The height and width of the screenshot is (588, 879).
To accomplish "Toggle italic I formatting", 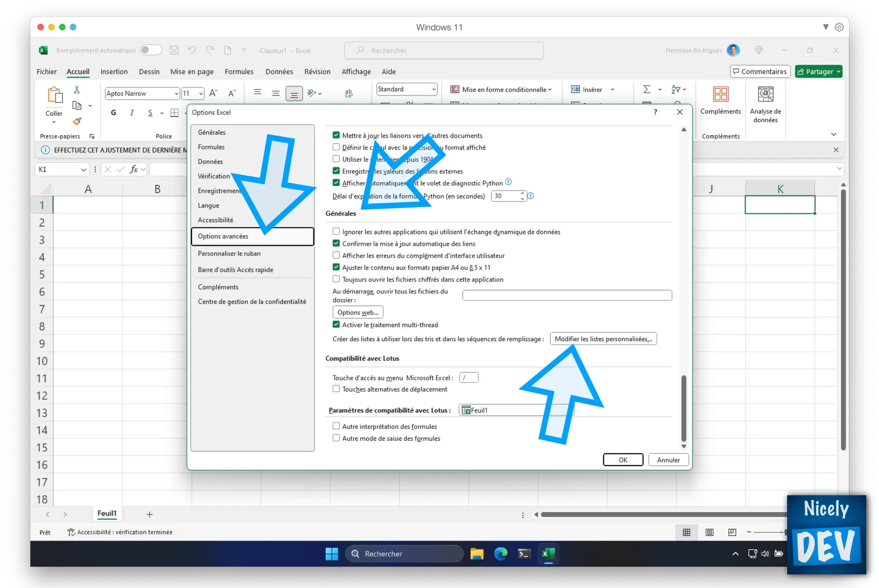I will pyautogui.click(x=131, y=113).
